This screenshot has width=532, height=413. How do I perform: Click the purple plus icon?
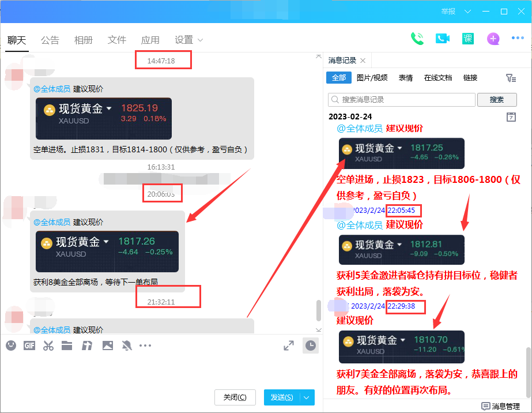tap(493, 39)
